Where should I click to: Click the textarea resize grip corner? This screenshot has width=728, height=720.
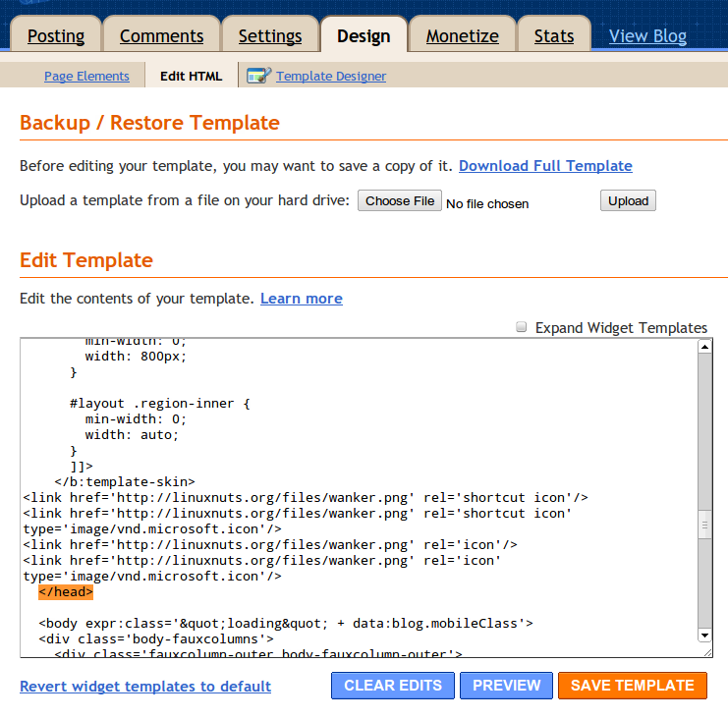[707, 652]
